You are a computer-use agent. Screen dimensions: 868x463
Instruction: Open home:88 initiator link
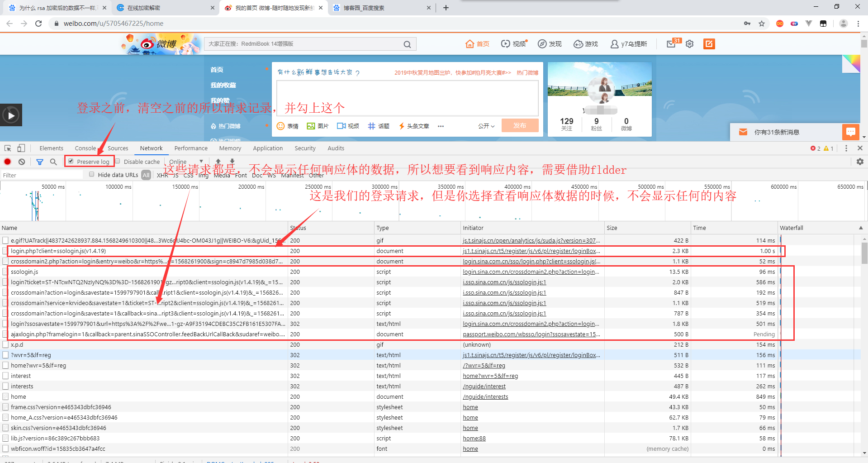point(474,438)
